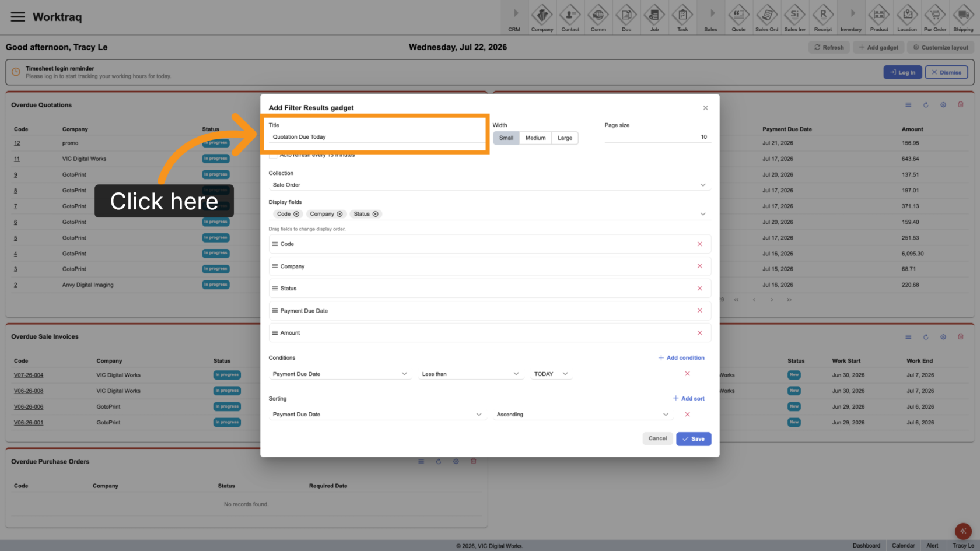Open the hamburger main menu
The width and height of the screenshot is (980, 551).
point(18,17)
